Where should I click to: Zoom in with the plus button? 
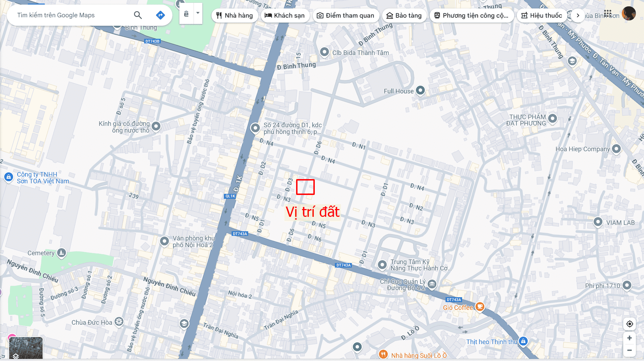pyautogui.click(x=630, y=338)
